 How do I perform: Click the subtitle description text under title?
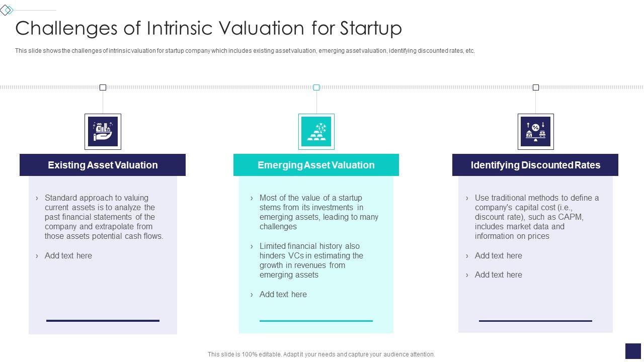pos(245,51)
